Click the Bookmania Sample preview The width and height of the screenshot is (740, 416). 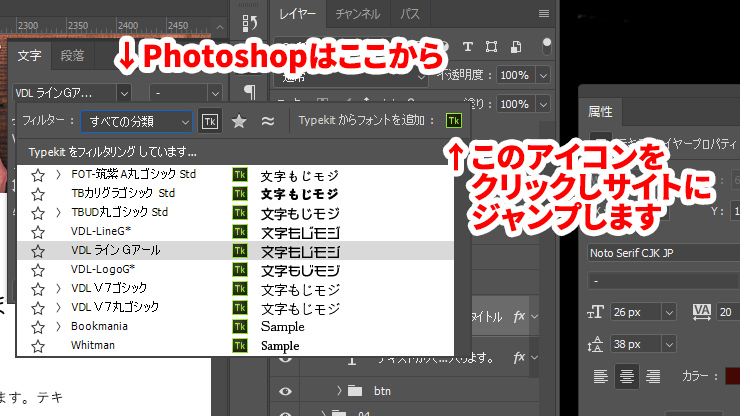282,327
